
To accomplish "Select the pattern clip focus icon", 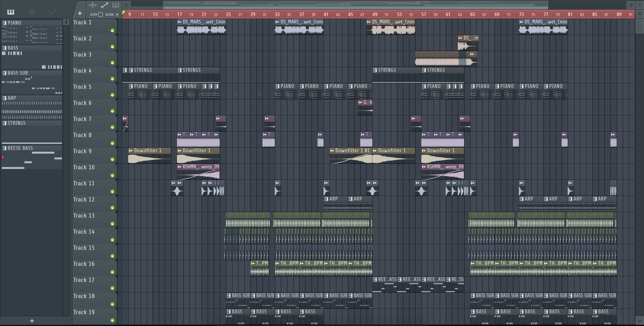I will (x=115, y=5).
